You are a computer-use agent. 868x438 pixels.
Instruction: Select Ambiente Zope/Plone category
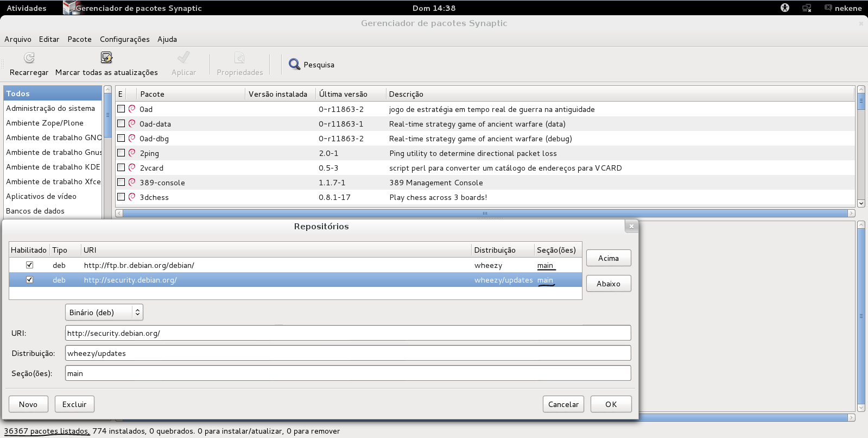[53, 123]
